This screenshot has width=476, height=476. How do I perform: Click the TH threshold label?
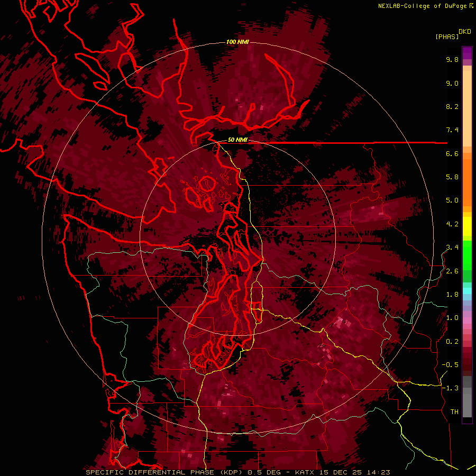(454, 412)
